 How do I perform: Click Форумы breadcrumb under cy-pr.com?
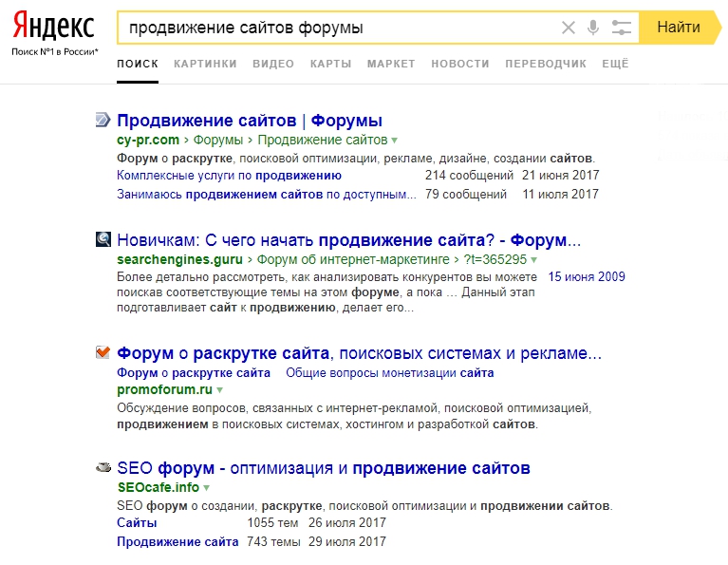(x=218, y=140)
